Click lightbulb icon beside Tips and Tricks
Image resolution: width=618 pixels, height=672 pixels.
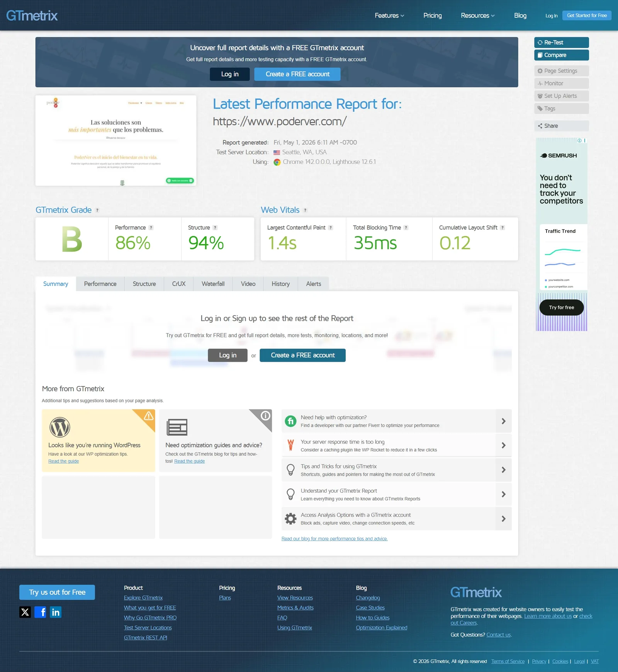(x=290, y=470)
